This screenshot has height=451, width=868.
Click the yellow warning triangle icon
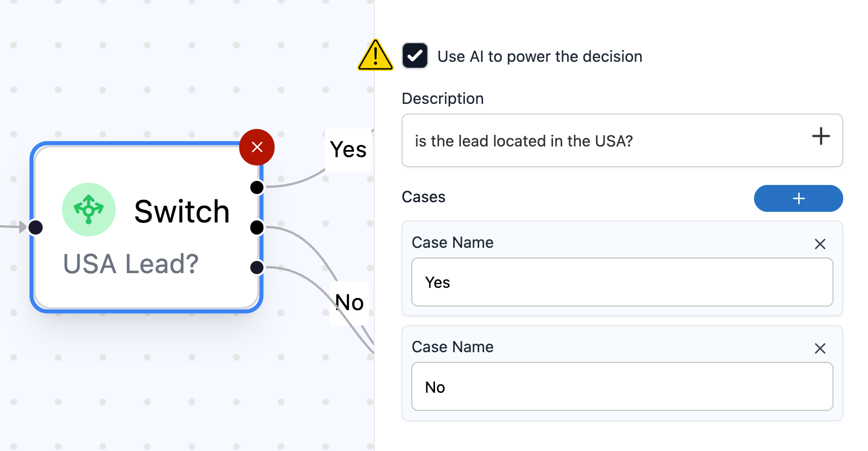click(375, 55)
